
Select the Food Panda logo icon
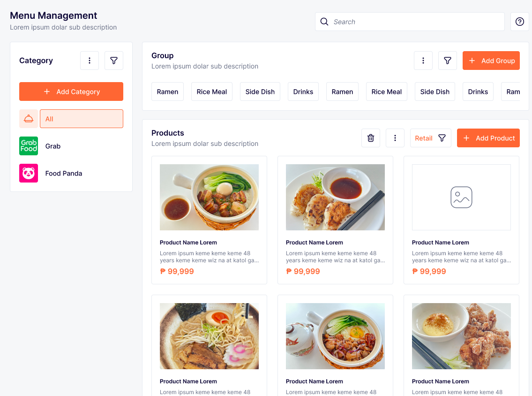29,173
